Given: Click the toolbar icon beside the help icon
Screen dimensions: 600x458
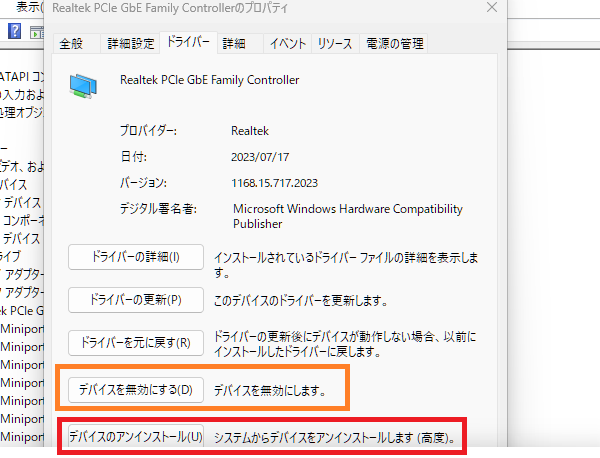Looking at the screenshot, I should (x=37, y=33).
